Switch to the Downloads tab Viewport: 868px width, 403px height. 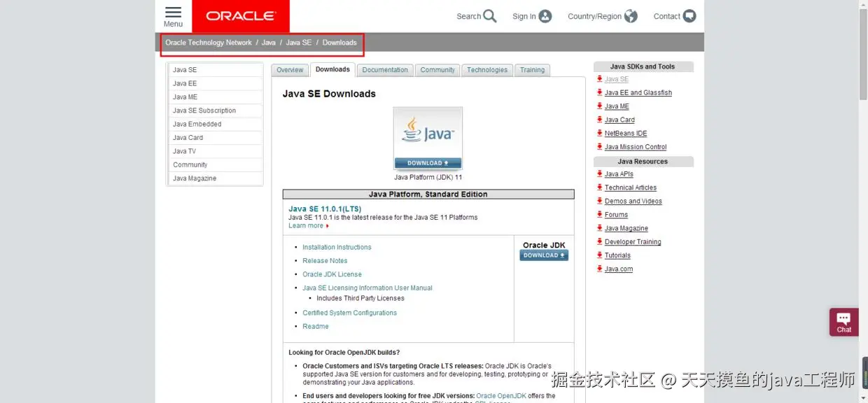coord(332,69)
